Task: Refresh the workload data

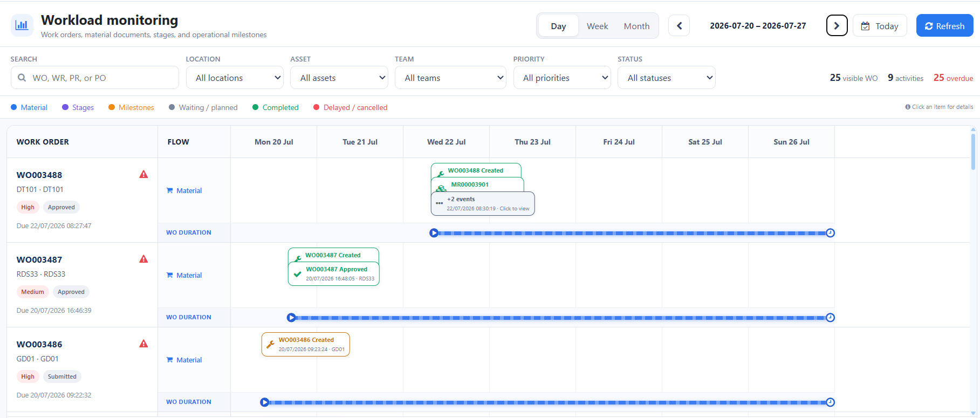Action: pyautogui.click(x=944, y=26)
